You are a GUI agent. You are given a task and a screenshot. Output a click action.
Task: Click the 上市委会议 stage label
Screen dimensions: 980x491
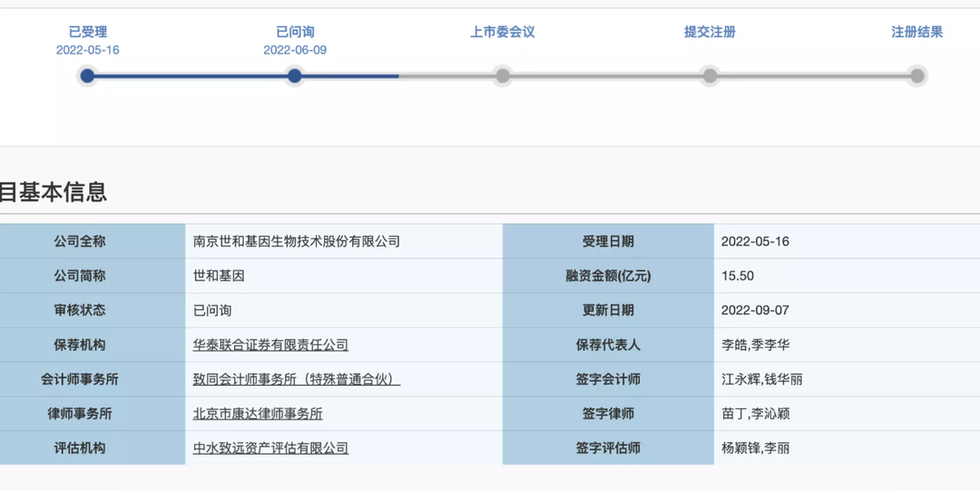[502, 32]
